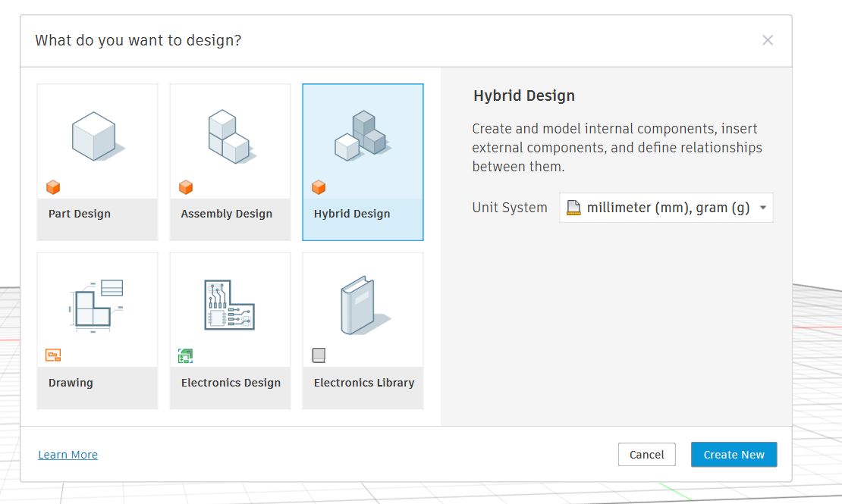Screen dimensions: 842x504
Task: Open the Learn More link
Action: (x=68, y=454)
